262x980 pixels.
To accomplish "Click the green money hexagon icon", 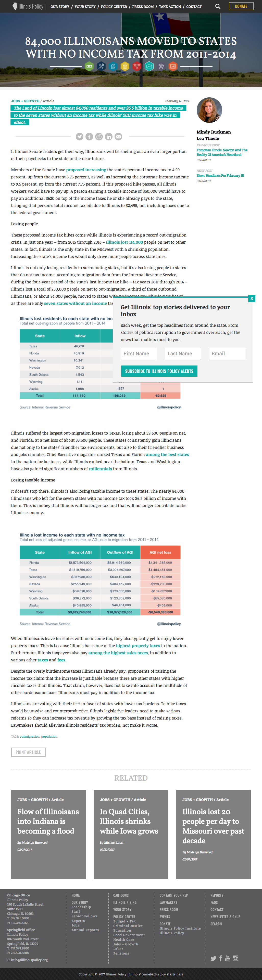I will tap(89, 66).
